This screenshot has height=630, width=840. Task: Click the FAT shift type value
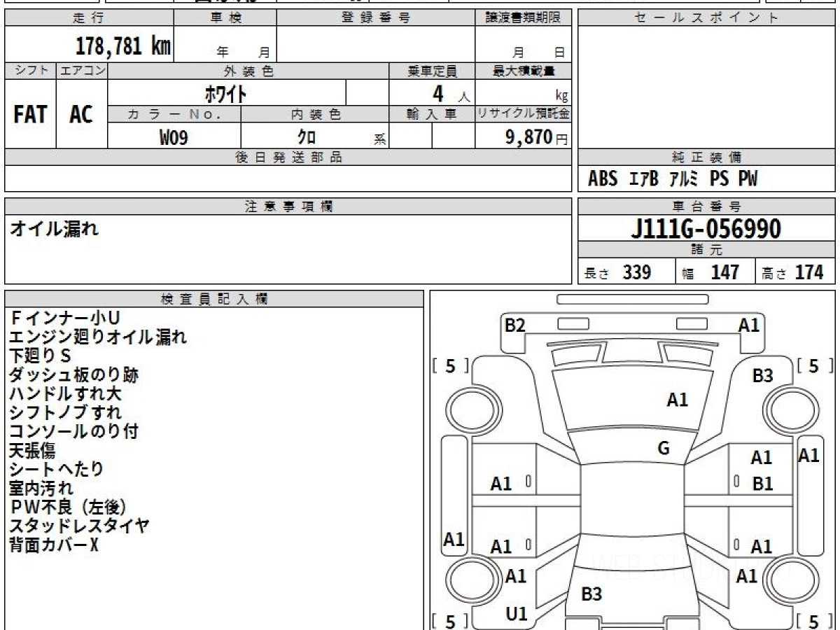pyautogui.click(x=30, y=115)
